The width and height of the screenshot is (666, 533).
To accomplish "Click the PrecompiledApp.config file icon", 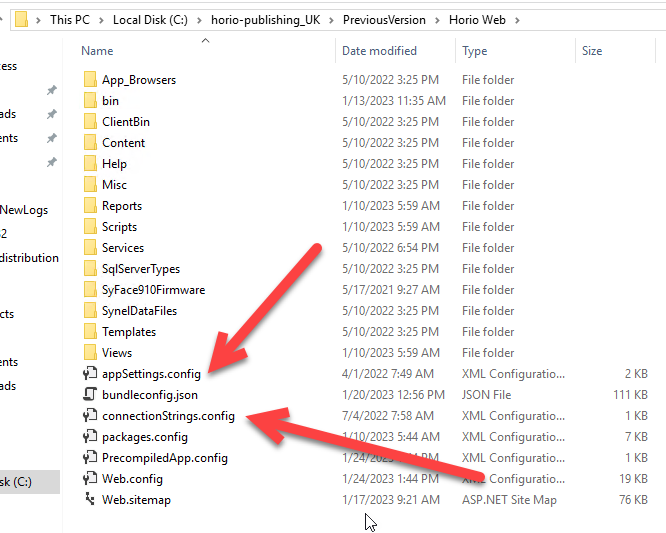I will [x=90, y=457].
